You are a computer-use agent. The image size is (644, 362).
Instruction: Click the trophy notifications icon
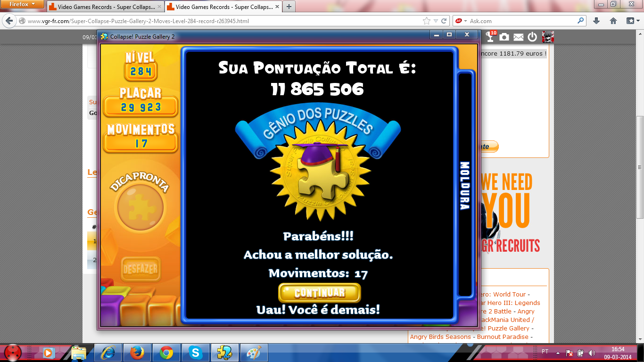[x=491, y=37]
